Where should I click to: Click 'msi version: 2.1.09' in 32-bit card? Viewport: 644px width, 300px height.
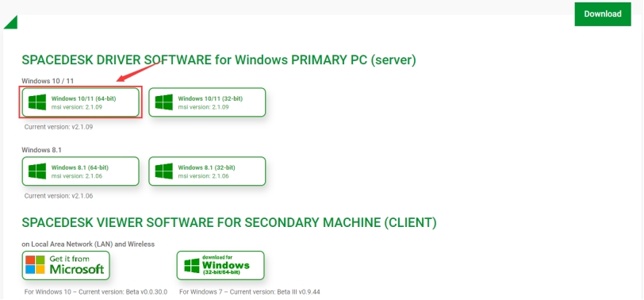(203, 107)
